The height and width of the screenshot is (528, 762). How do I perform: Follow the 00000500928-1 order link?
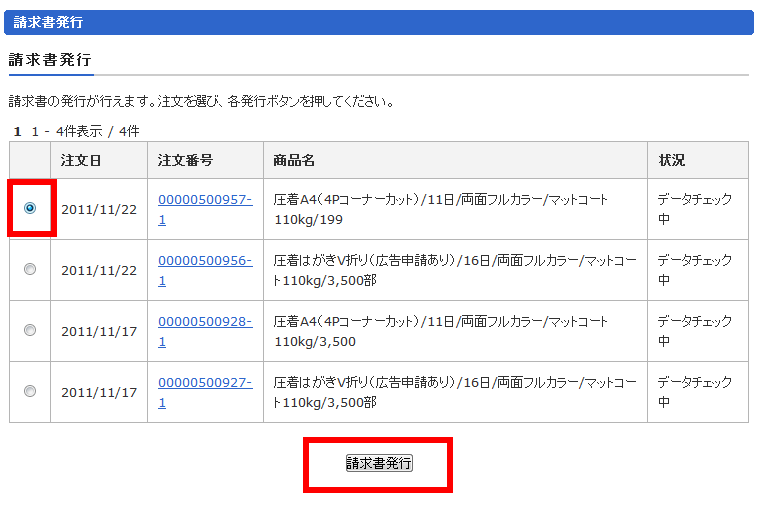click(x=204, y=321)
